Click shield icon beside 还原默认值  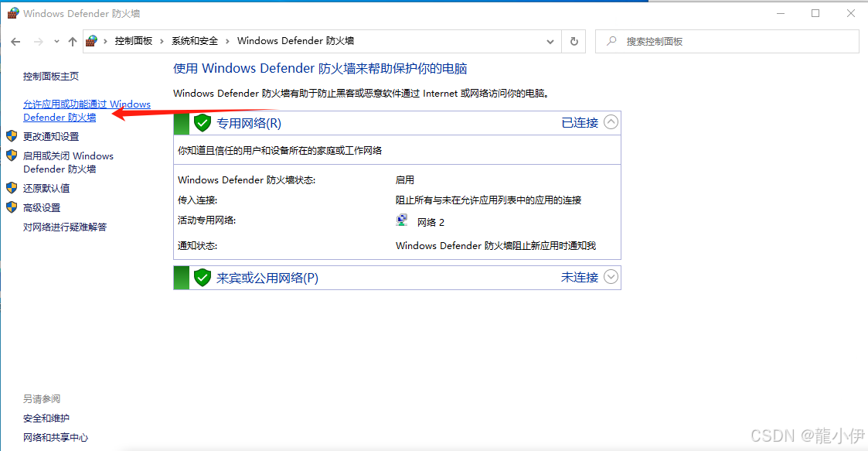pyautogui.click(x=12, y=188)
